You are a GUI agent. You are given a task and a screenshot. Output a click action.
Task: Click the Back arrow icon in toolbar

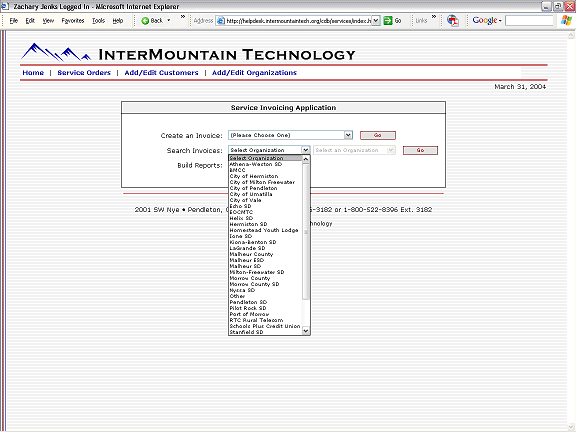(145, 21)
